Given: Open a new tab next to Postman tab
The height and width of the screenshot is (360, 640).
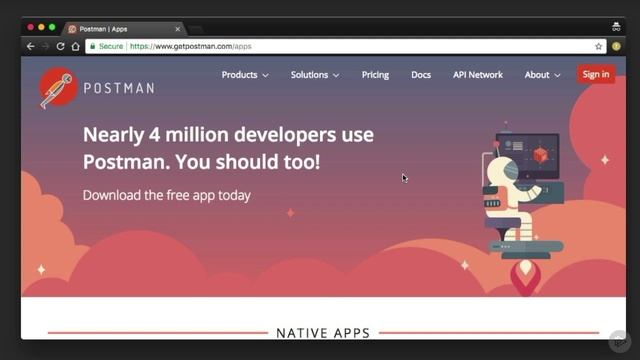Looking at the screenshot, I should pyautogui.click(x=196, y=29).
